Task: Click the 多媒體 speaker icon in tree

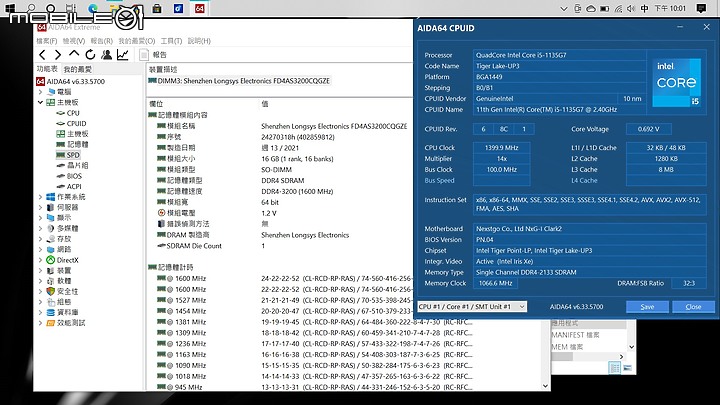Action: [51, 228]
